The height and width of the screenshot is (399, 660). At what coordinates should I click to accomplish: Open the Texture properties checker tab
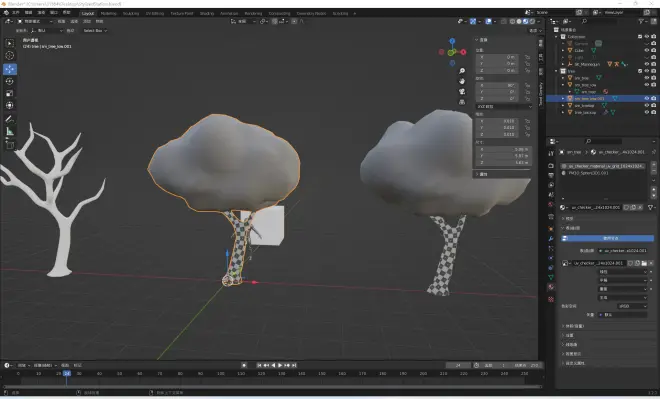(551, 299)
